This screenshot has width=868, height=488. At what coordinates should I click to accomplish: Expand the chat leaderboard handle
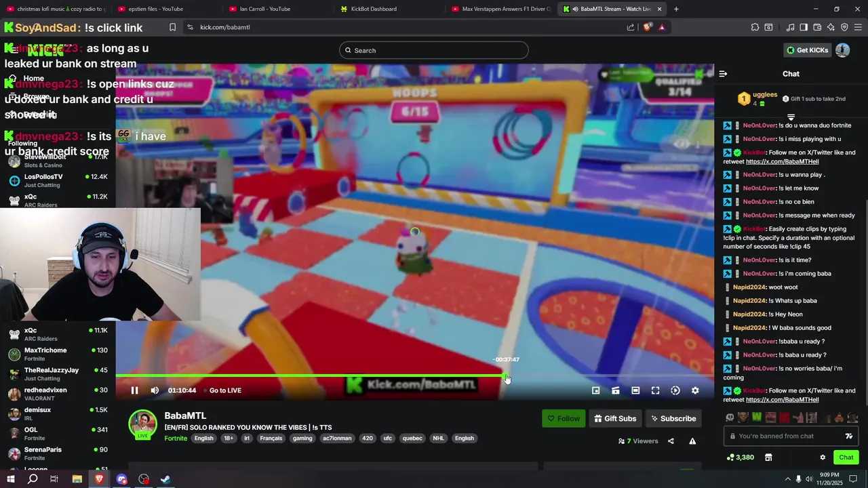pos(791,117)
